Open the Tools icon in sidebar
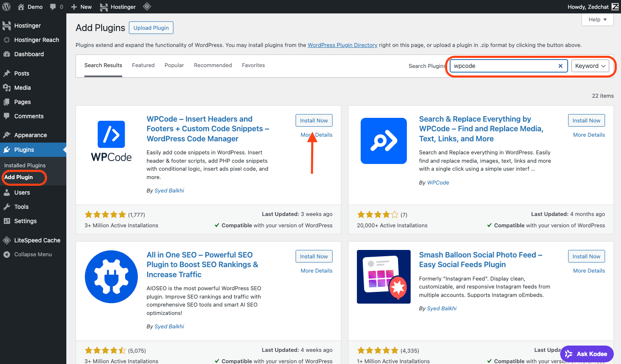 click(x=8, y=207)
